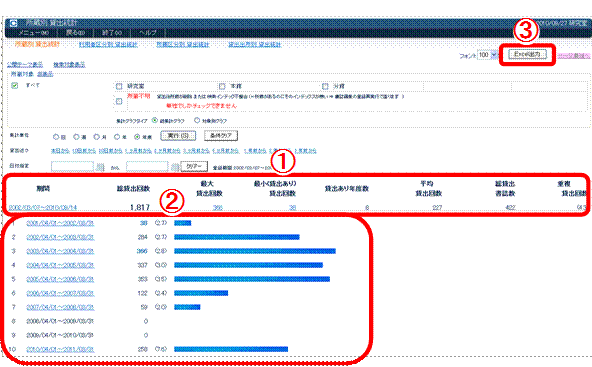Click the longest blue bar in chart

[255, 251]
